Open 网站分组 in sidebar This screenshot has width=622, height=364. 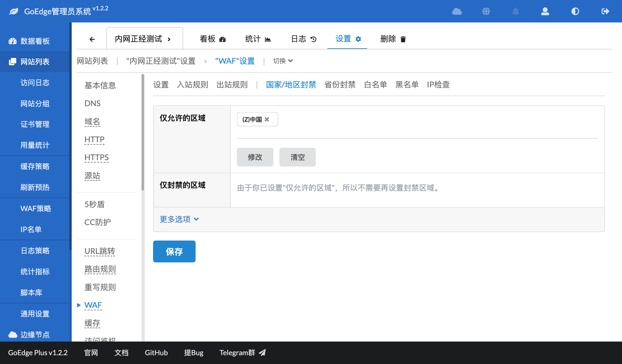(35, 103)
